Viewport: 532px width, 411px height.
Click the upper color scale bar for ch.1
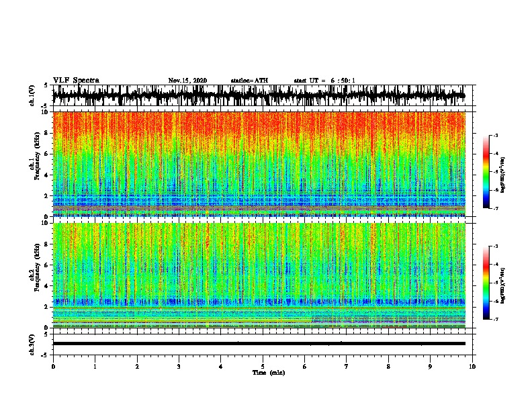pyautogui.click(x=486, y=172)
